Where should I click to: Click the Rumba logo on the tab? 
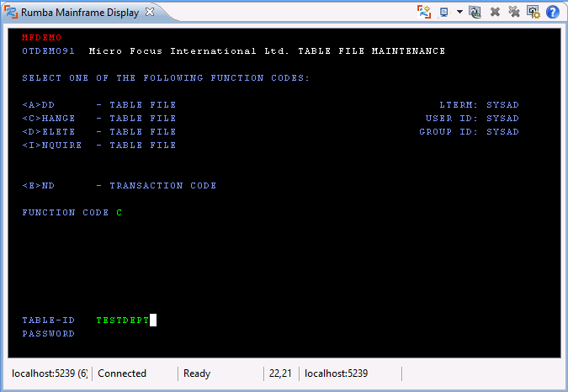[12, 13]
